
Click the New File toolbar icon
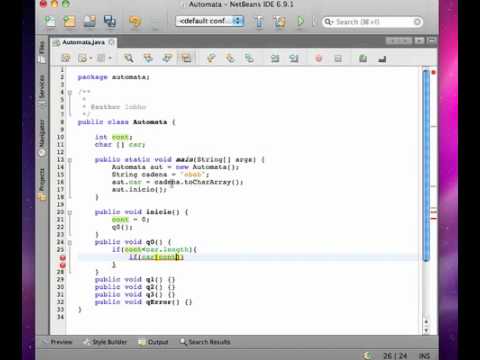coord(50,22)
